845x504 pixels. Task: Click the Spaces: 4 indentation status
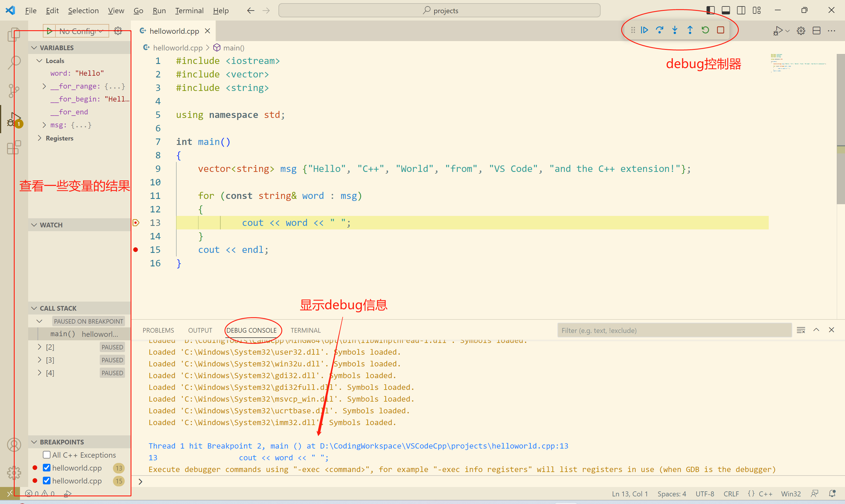click(671, 494)
